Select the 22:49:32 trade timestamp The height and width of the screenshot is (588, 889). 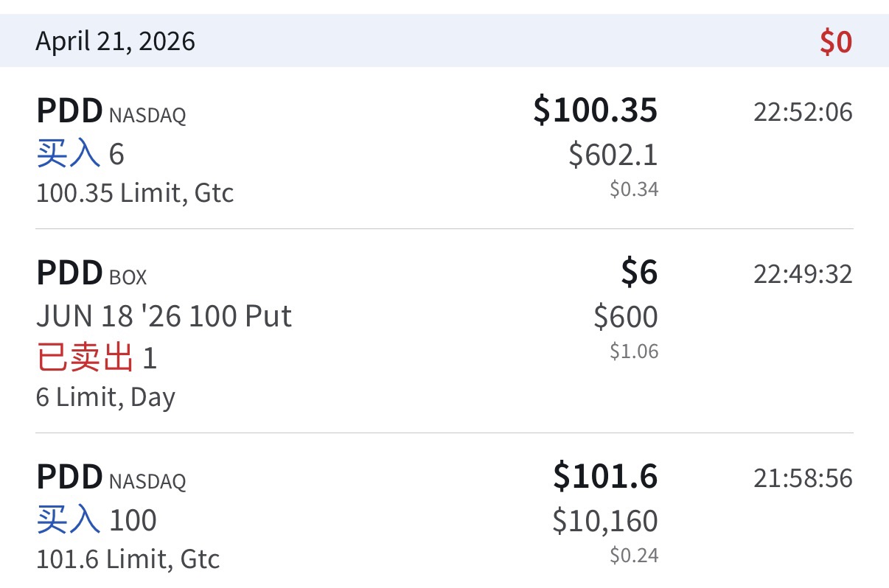coord(802,274)
